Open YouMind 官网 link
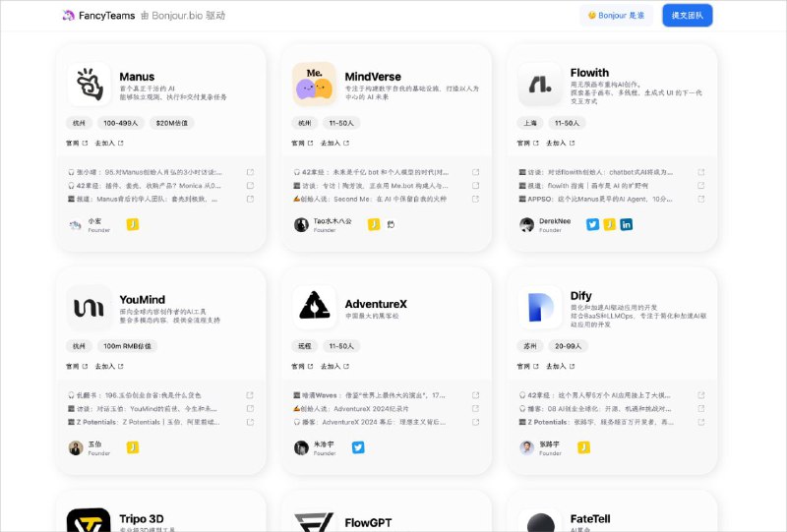787x532 pixels. tap(77, 367)
